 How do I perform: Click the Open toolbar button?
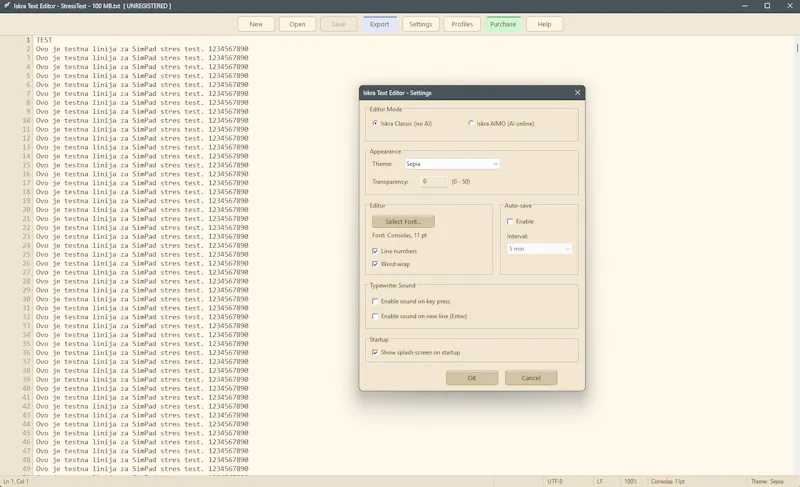point(297,24)
